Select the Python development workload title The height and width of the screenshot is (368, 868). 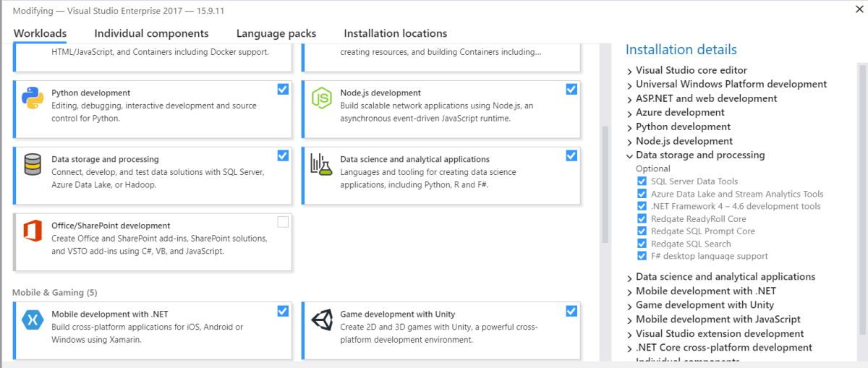pyautogui.click(x=91, y=93)
